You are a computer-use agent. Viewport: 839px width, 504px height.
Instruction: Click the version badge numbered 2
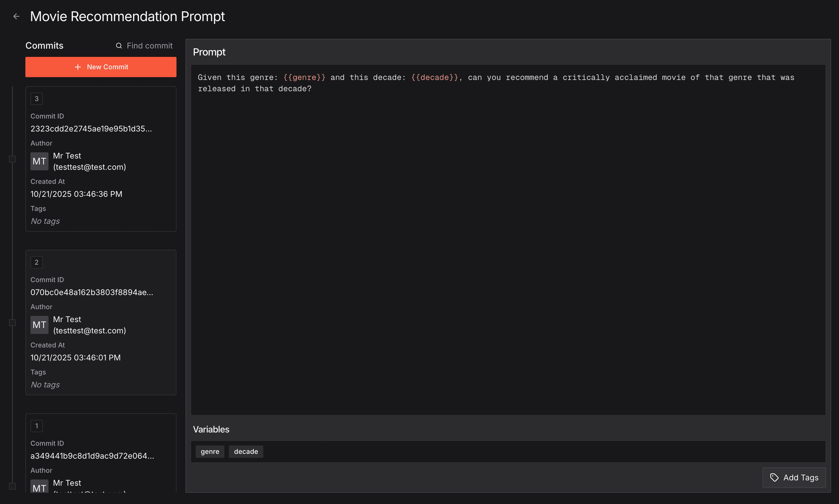[37, 262]
